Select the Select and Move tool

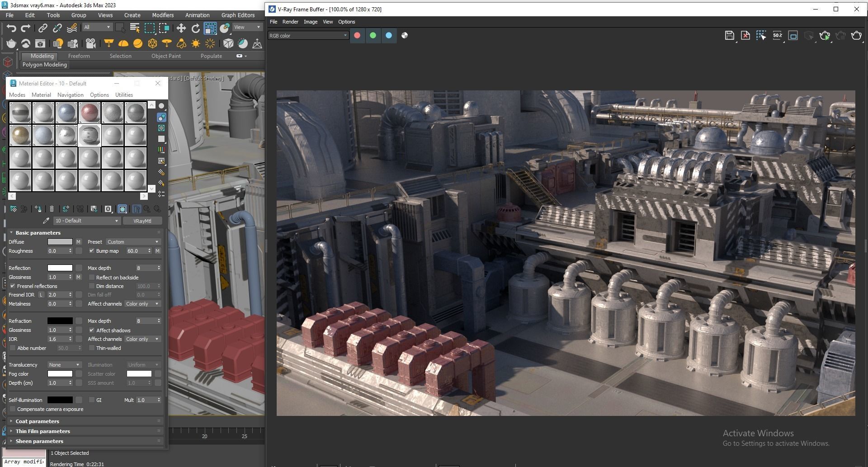coord(181,28)
